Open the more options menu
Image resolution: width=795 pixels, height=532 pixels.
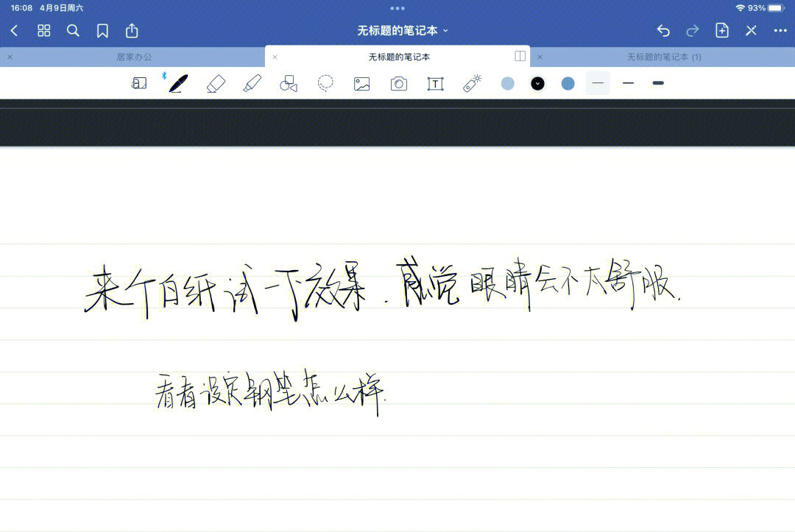780,30
